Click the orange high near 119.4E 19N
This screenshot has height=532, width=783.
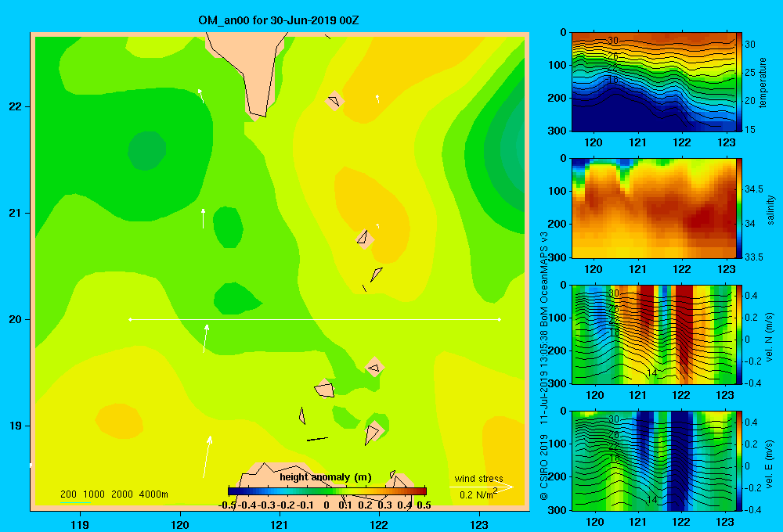(119, 421)
